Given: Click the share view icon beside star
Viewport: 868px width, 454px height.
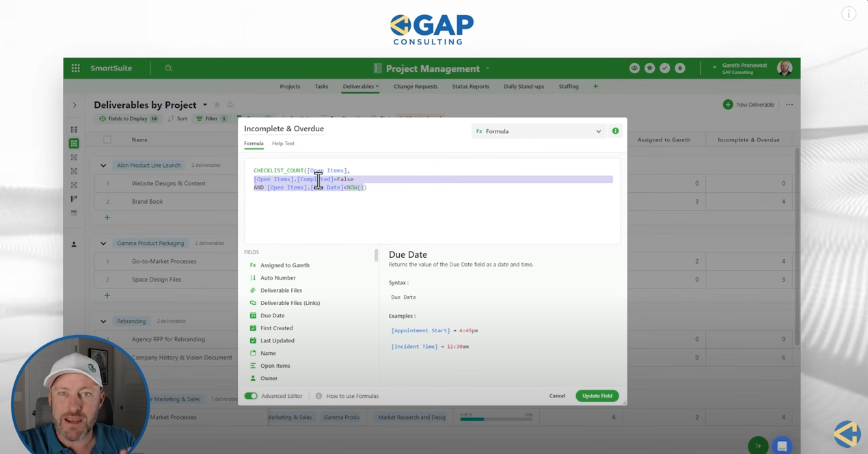Looking at the screenshot, I should [230, 105].
